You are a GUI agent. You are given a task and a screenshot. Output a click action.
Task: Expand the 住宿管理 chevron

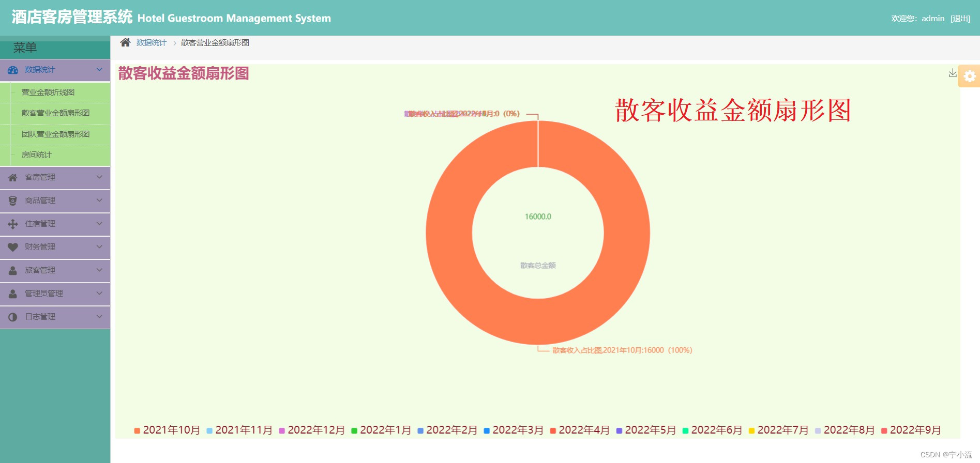[x=99, y=223]
